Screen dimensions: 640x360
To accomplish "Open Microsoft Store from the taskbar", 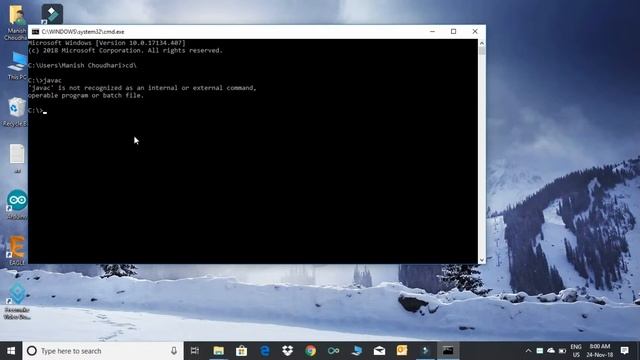I will (241, 351).
